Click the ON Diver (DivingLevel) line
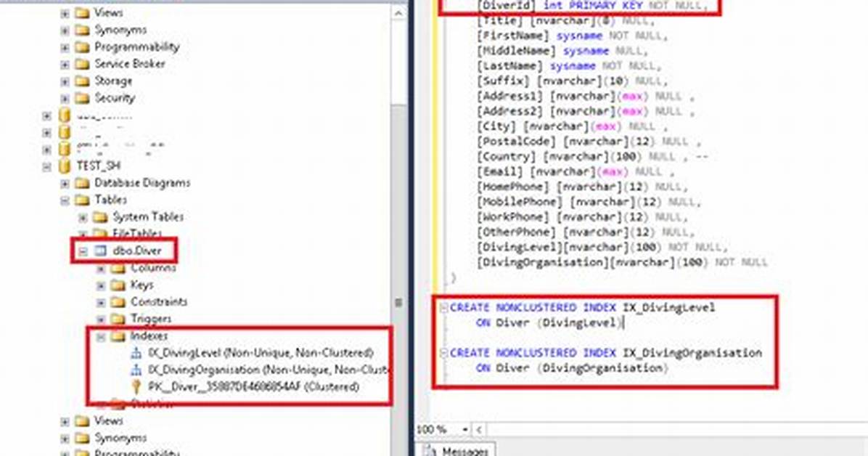This screenshot has height=456, width=868. (550, 322)
